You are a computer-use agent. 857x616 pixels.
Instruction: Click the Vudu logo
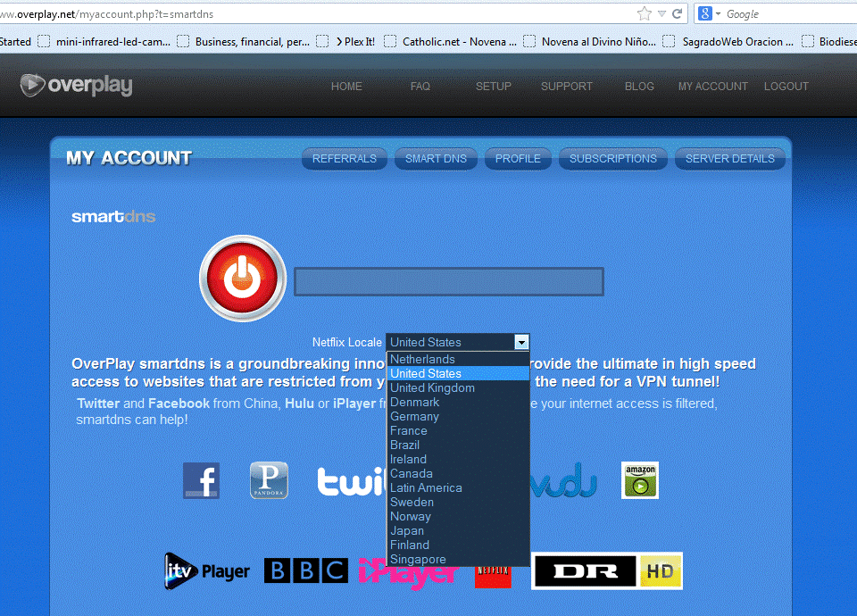click(x=563, y=480)
